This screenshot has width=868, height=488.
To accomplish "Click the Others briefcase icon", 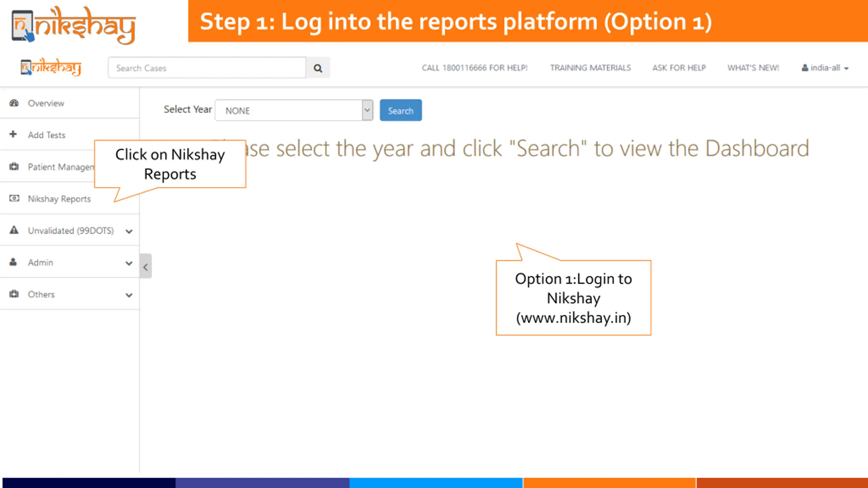I will [14, 294].
